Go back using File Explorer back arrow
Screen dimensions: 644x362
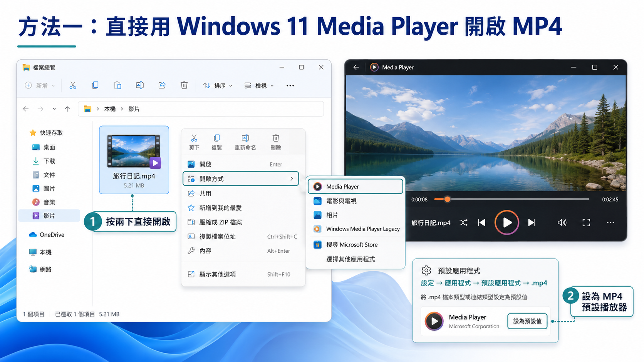pos(26,109)
